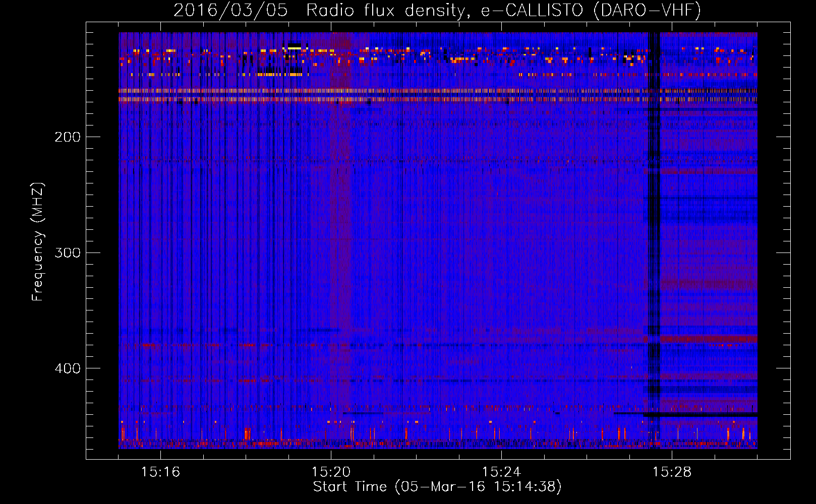Click the 15:16 time tick label

coord(160,472)
